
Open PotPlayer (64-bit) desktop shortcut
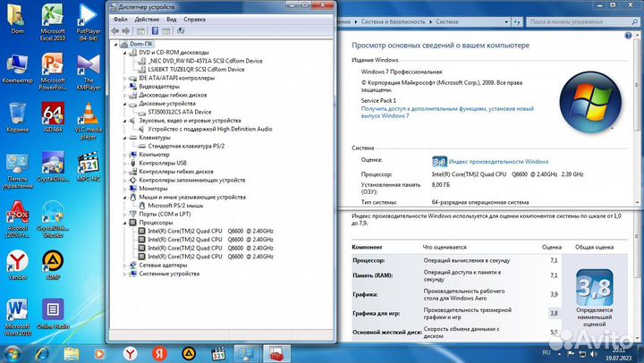89,21
